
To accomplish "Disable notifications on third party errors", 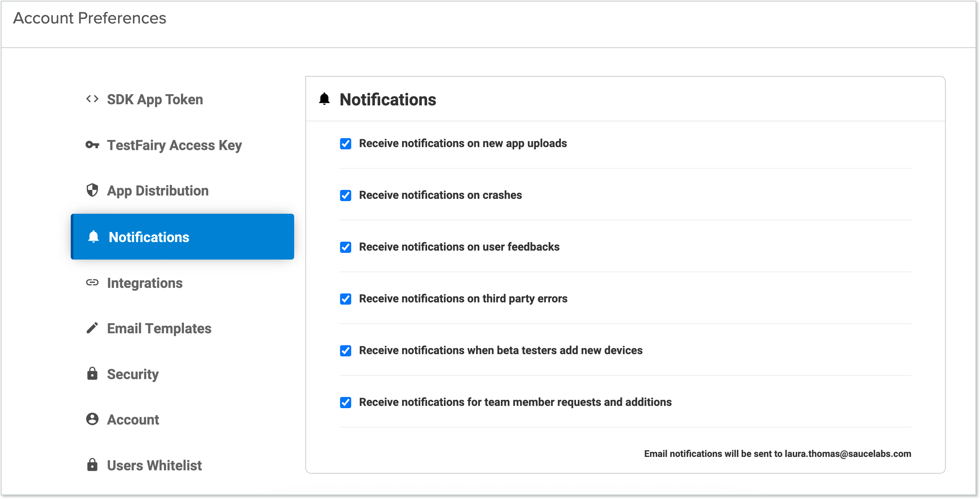I will click(346, 299).
